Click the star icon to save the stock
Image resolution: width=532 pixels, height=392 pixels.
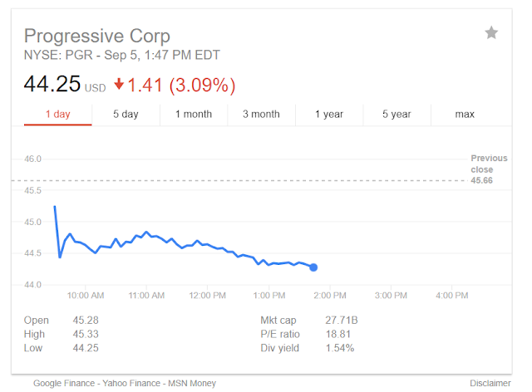pos(491,33)
